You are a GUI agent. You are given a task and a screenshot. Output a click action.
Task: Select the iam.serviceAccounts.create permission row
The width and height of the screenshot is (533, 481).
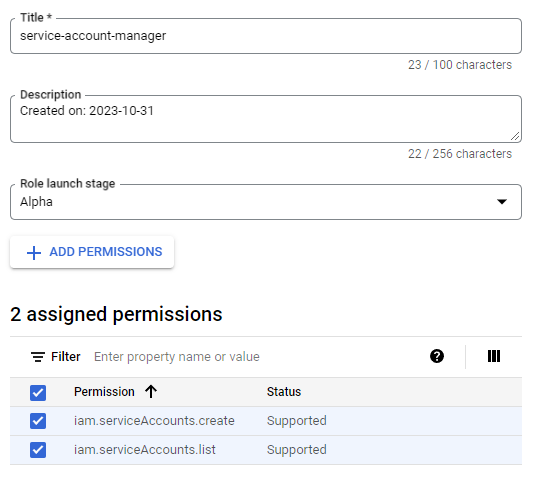click(x=266, y=421)
